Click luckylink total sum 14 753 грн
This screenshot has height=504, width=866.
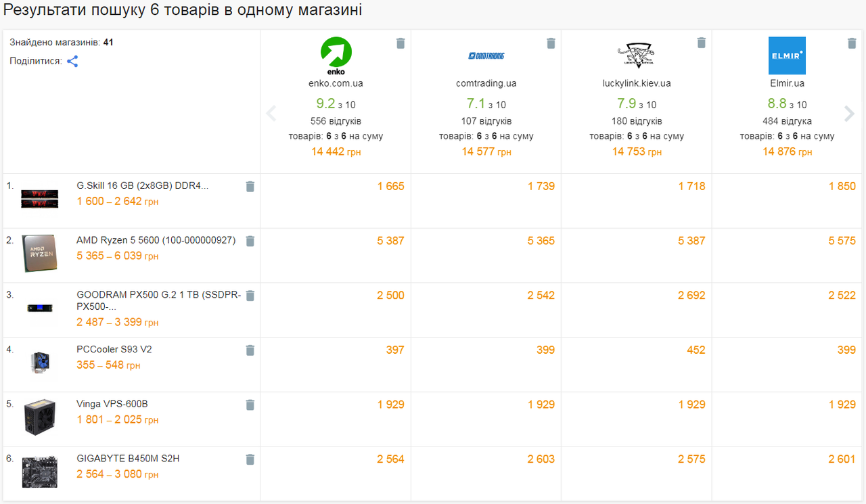[x=637, y=152]
